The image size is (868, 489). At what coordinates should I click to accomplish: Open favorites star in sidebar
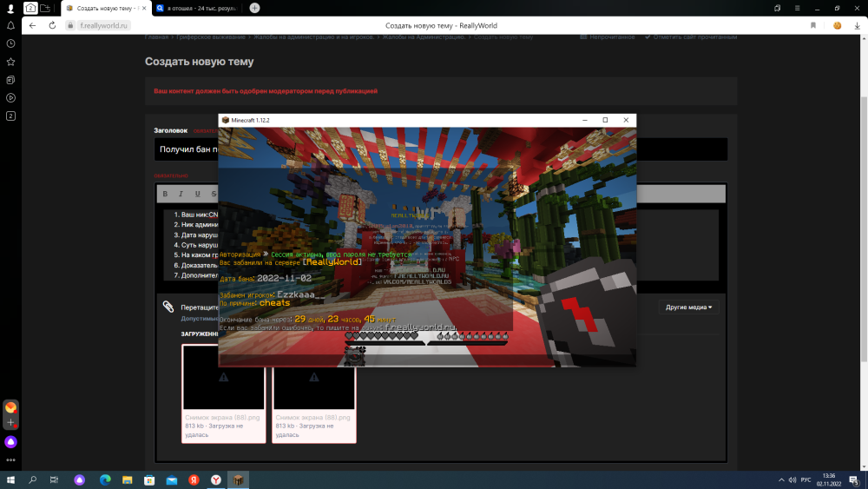point(10,62)
